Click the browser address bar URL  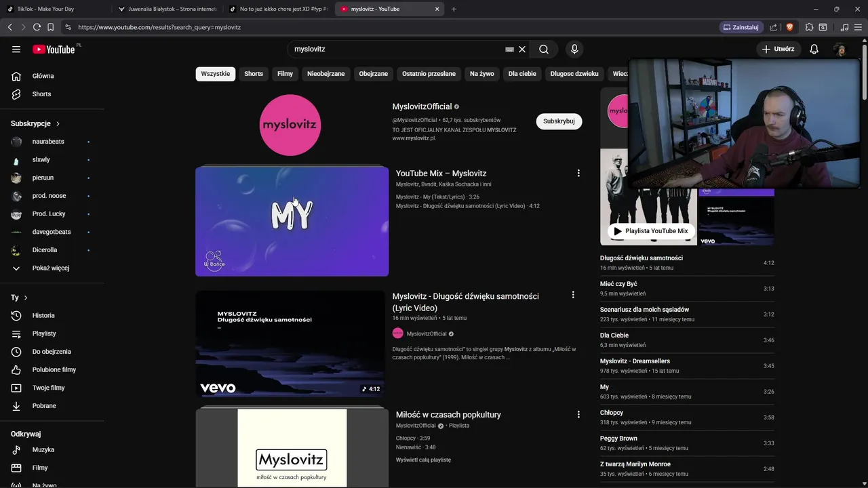tap(159, 27)
